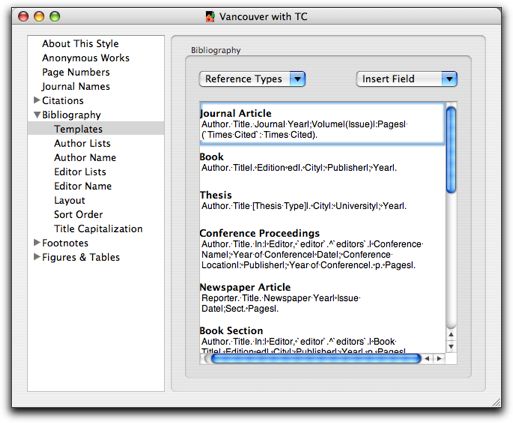Click the horizontal scroll left arrow
This screenshot has width=513, height=423.
point(427,359)
